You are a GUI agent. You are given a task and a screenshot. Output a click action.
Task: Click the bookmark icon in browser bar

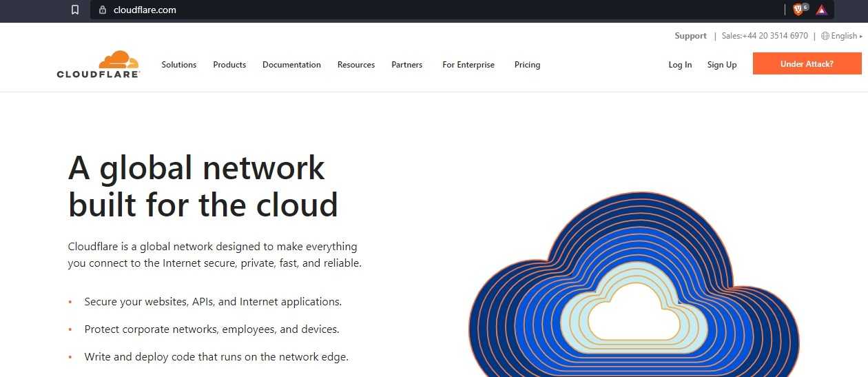click(x=75, y=10)
